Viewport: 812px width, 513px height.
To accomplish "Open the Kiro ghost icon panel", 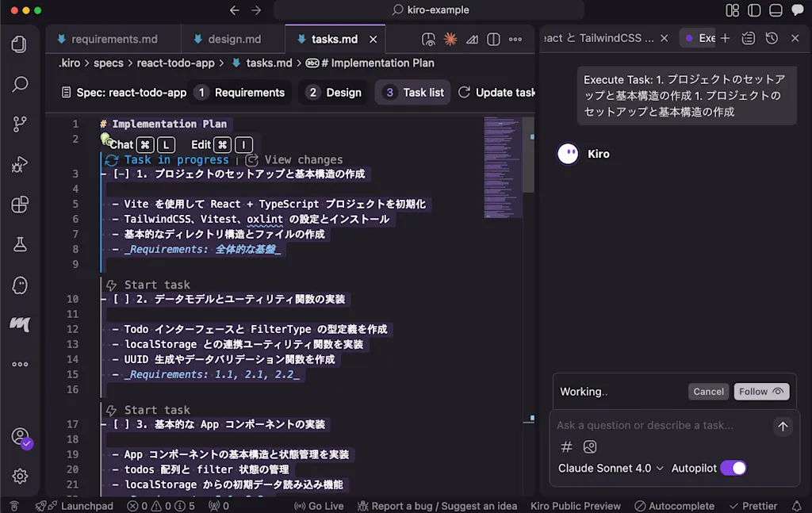I will click(x=20, y=285).
